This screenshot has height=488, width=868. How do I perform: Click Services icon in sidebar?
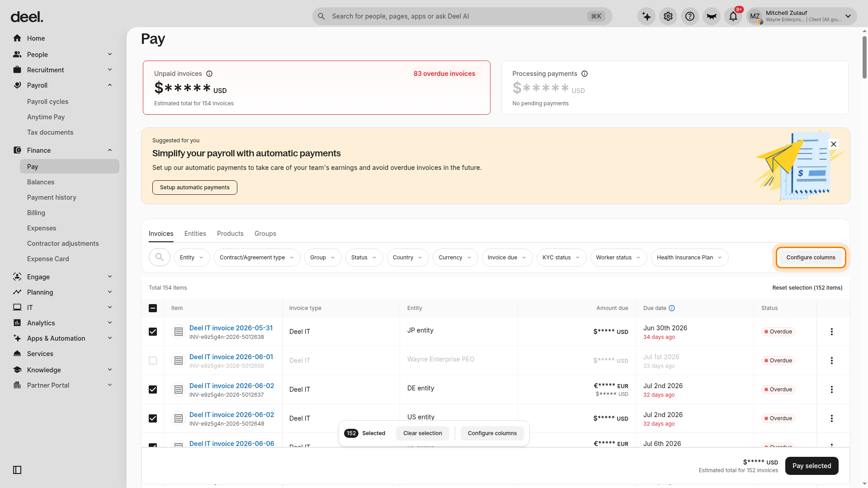coord(17,353)
